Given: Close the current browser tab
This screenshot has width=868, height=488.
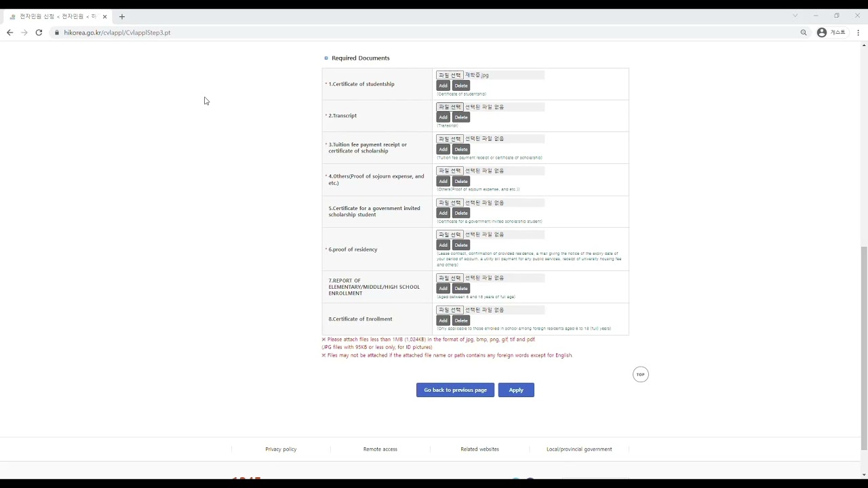Looking at the screenshot, I should [105, 16].
